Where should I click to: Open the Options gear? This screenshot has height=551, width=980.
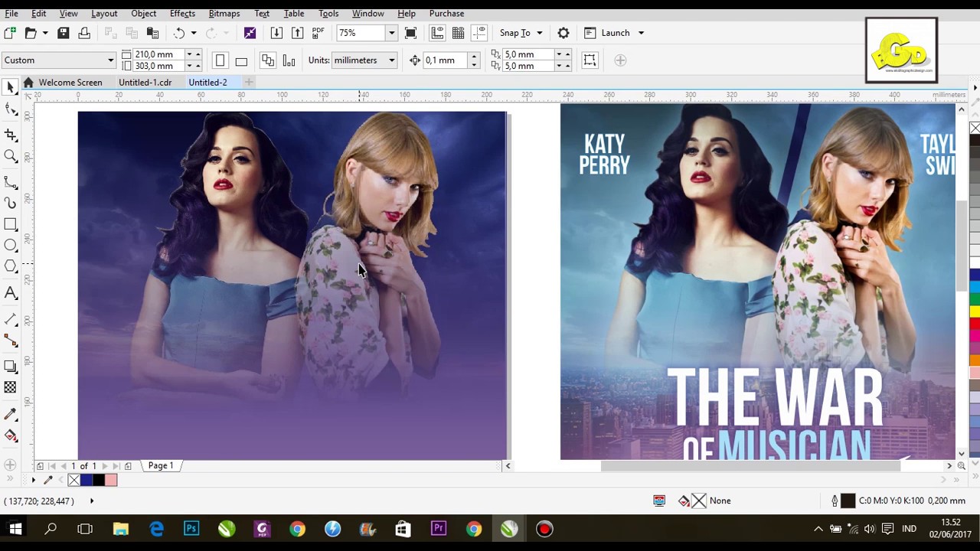[x=563, y=33]
